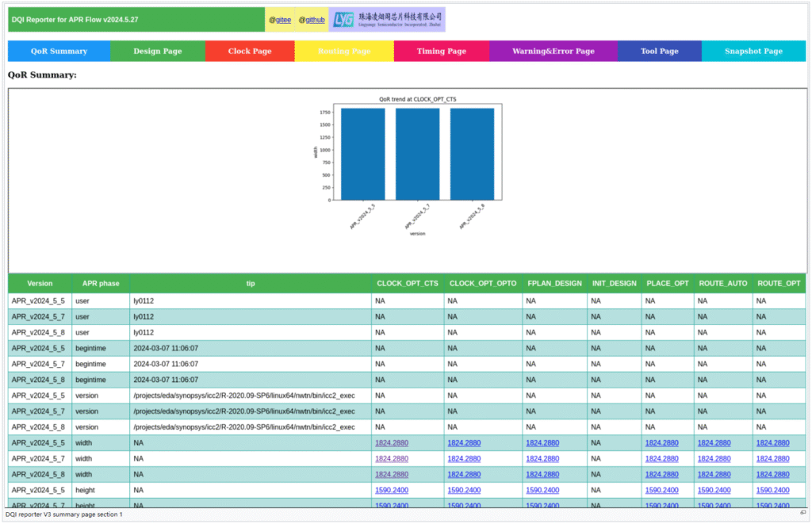This screenshot has height=524, width=812.
Task: Open the @gitee link
Action: [279, 20]
